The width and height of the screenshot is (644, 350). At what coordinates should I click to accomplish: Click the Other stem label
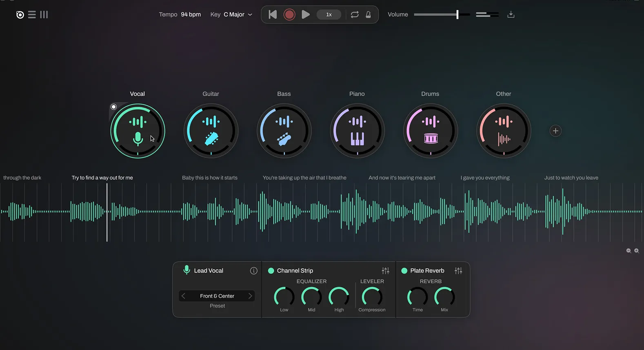point(504,94)
